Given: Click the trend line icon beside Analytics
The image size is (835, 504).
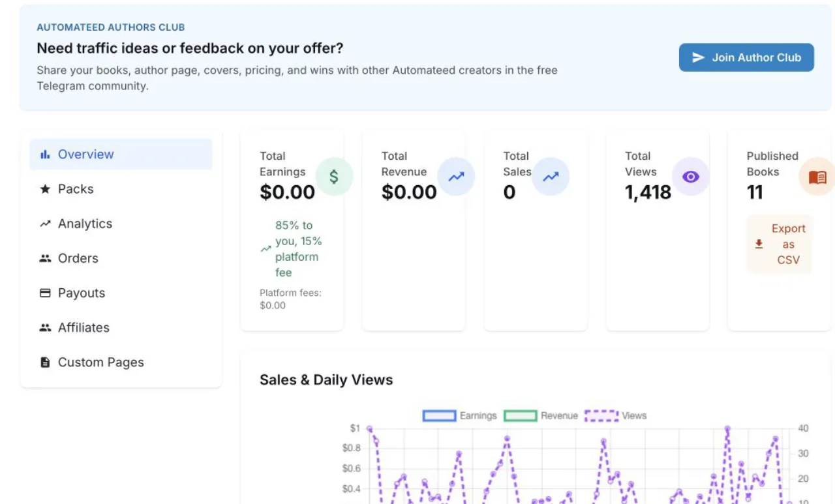Looking at the screenshot, I should point(45,224).
